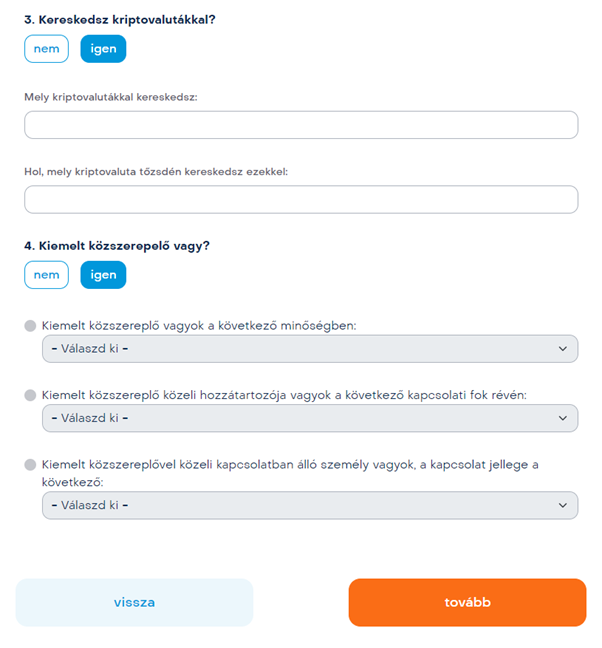
Task: Choose "igen" under Kiemelt közszereplő vagy
Action: coord(103,275)
